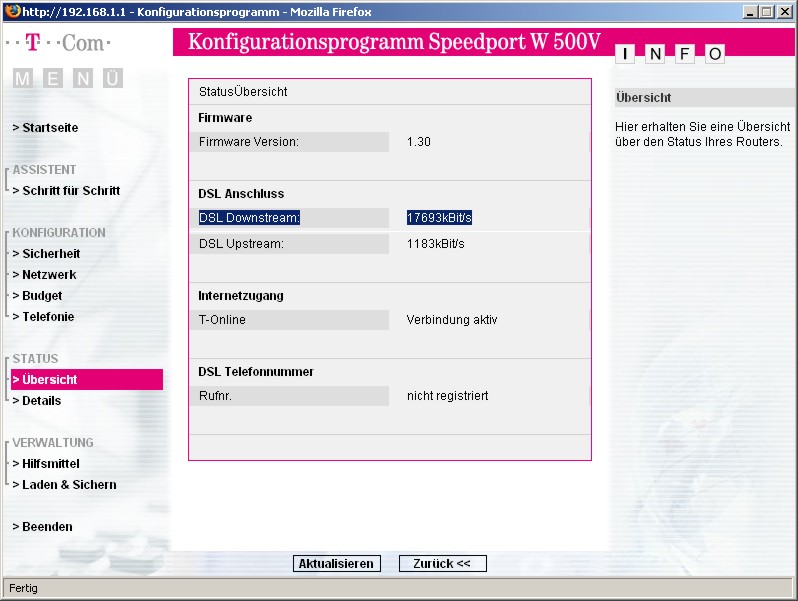The image size is (798, 601).
Task: Click the selected 17693kBit/s downstream value
Action: 439,218
